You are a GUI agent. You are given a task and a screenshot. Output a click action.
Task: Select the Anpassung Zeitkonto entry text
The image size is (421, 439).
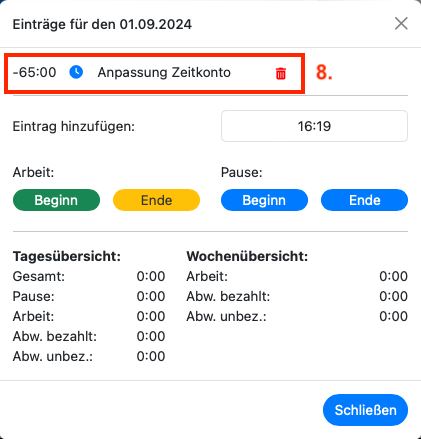tap(164, 72)
